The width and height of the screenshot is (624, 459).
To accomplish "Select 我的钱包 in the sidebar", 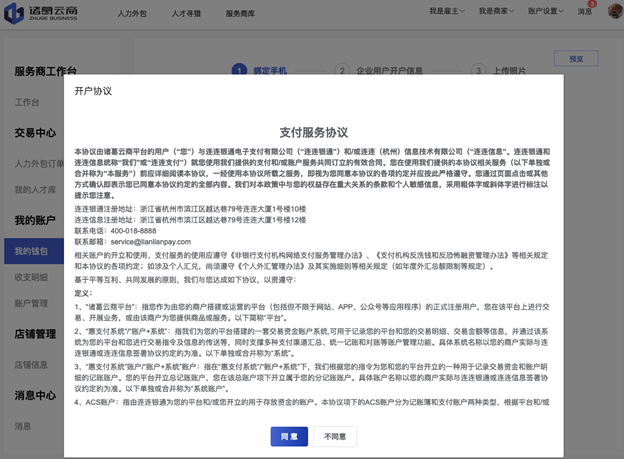I will 34,251.
